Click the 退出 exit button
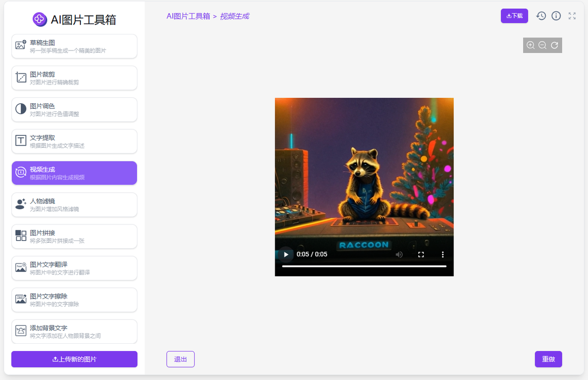This screenshot has width=588, height=380. 181,359
